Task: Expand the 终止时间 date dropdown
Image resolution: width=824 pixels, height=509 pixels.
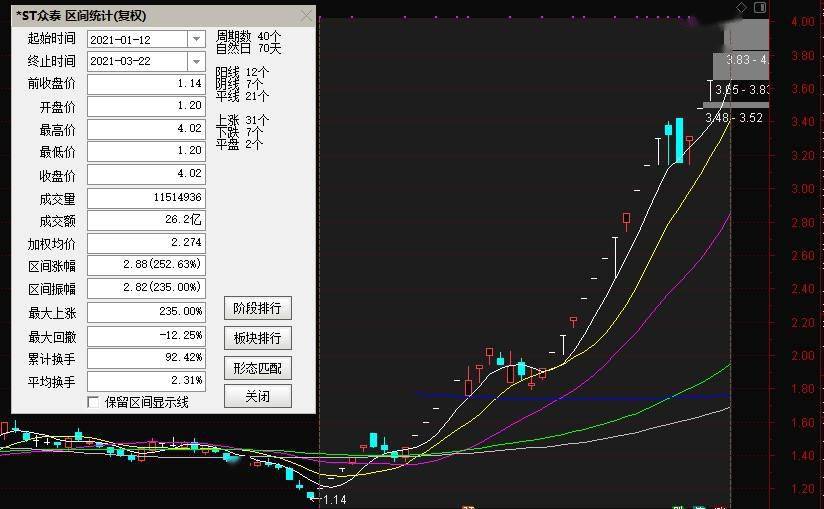Action: coord(196,61)
